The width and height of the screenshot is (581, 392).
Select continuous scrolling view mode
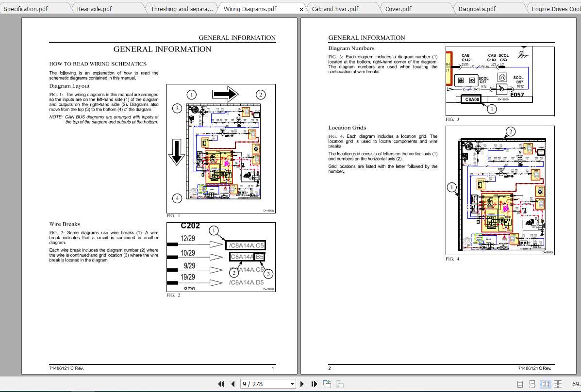click(x=532, y=384)
